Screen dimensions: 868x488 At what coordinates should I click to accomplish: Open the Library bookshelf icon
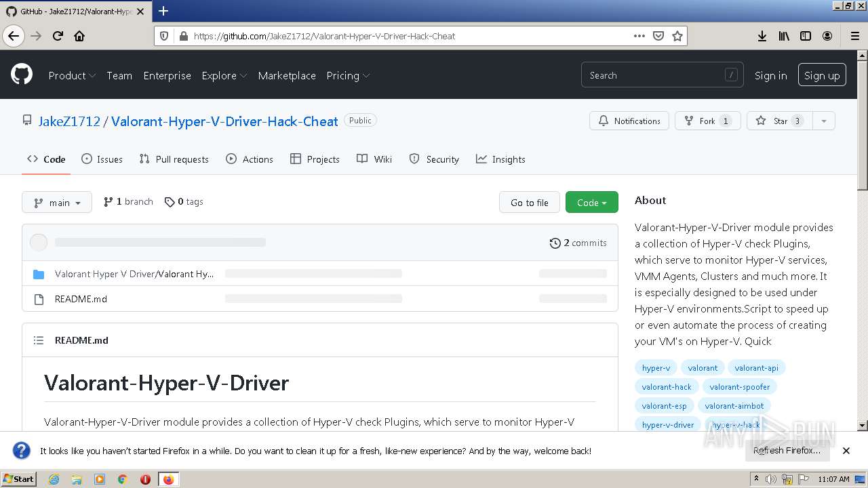pos(784,36)
